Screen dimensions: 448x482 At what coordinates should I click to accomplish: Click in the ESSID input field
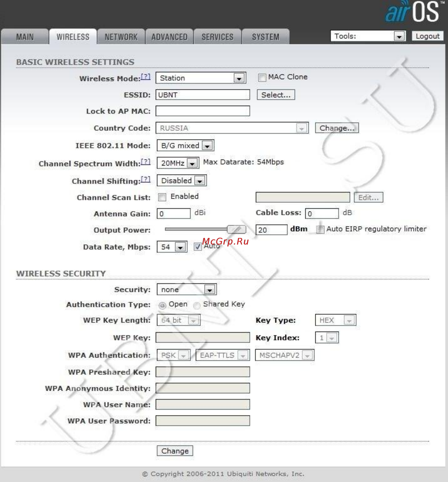pyautogui.click(x=203, y=95)
